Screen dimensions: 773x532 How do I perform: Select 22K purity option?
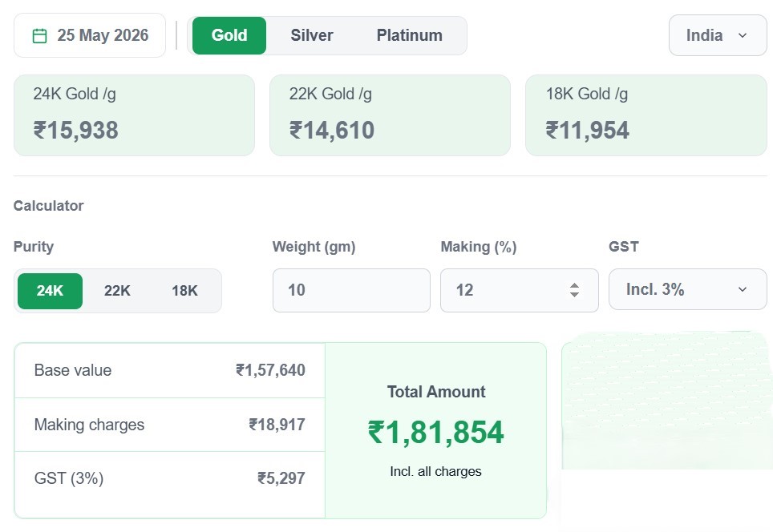click(x=117, y=291)
